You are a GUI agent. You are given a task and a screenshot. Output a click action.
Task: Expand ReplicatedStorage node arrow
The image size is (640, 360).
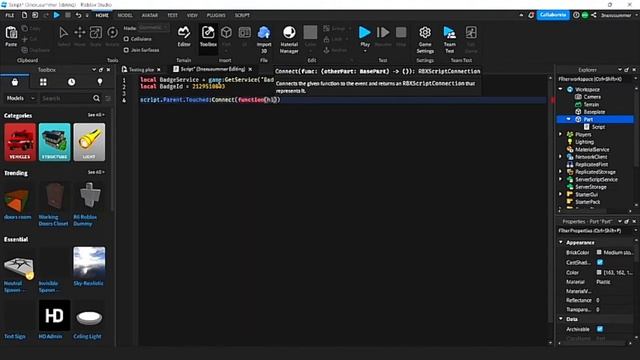coord(561,172)
